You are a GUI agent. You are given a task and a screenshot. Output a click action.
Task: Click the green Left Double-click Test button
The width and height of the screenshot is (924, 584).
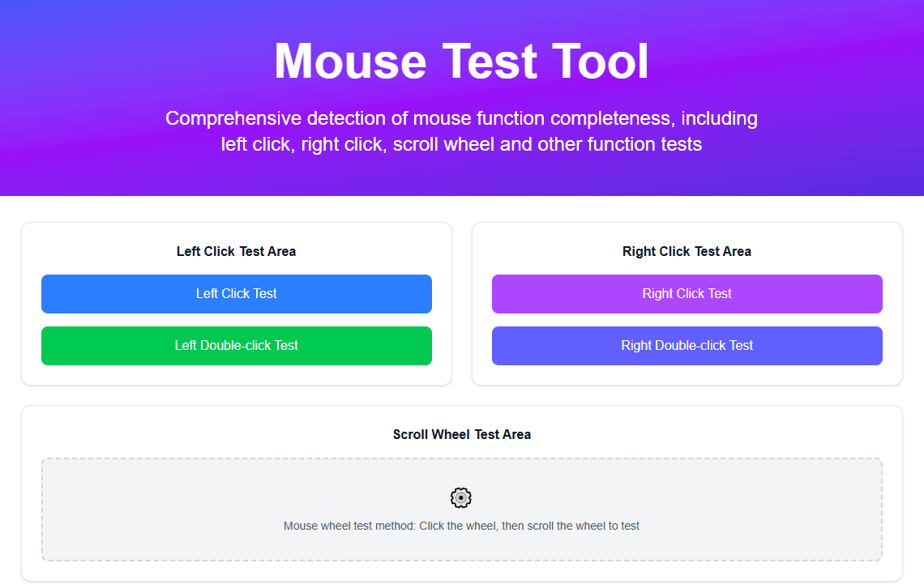tap(237, 346)
